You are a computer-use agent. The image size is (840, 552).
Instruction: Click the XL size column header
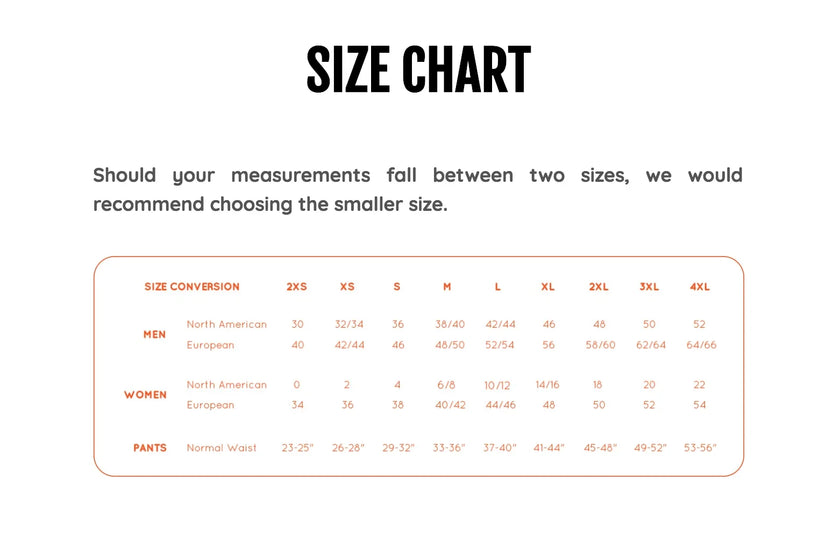tap(548, 287)
